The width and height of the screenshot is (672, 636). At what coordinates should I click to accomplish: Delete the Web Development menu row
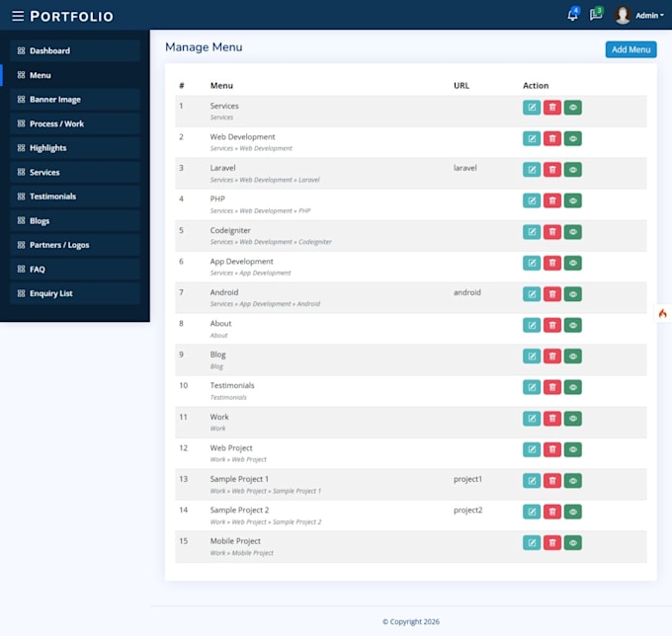[552, 138]
